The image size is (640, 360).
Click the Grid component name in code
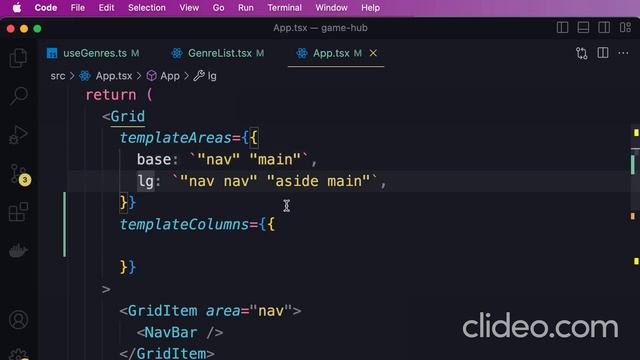click(x=127, y=116)
